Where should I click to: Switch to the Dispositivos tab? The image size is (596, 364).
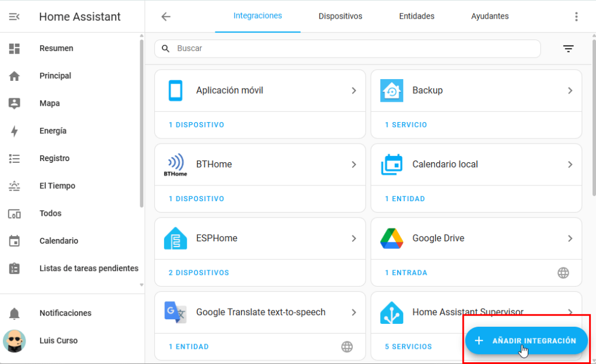[340, 16]
